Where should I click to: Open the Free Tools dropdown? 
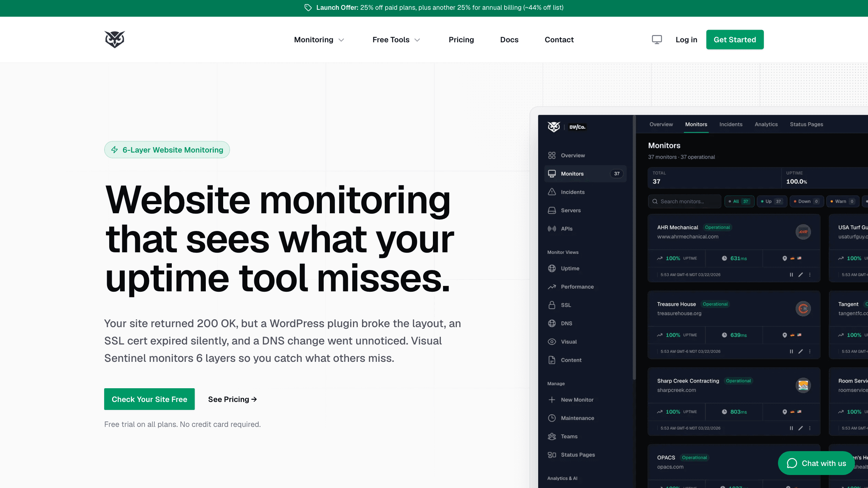click(396, 40)
